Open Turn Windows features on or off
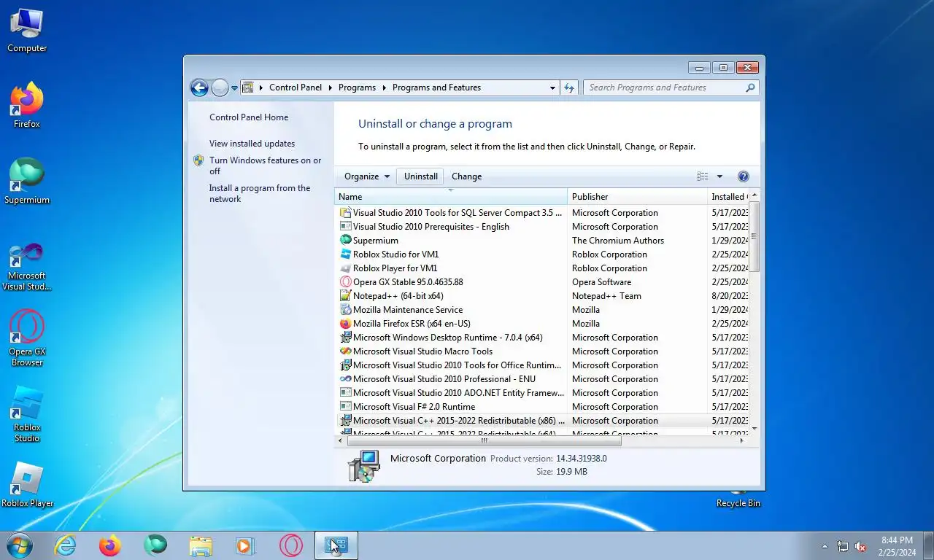 pyautogui.click(x=266, y=166)
